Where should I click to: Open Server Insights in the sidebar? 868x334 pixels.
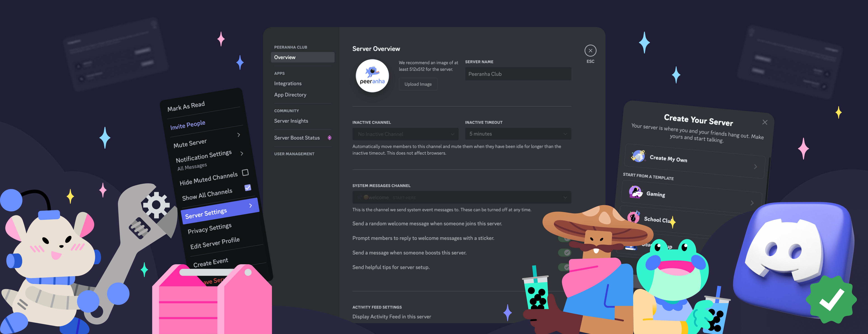click(x=291, y=121)
